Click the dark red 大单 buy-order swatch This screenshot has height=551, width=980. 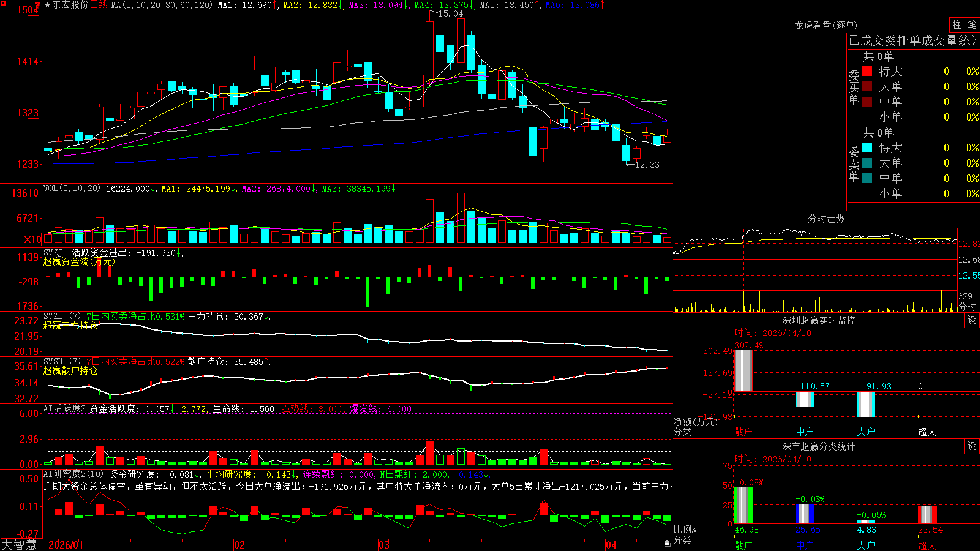[x=867, y=86]
